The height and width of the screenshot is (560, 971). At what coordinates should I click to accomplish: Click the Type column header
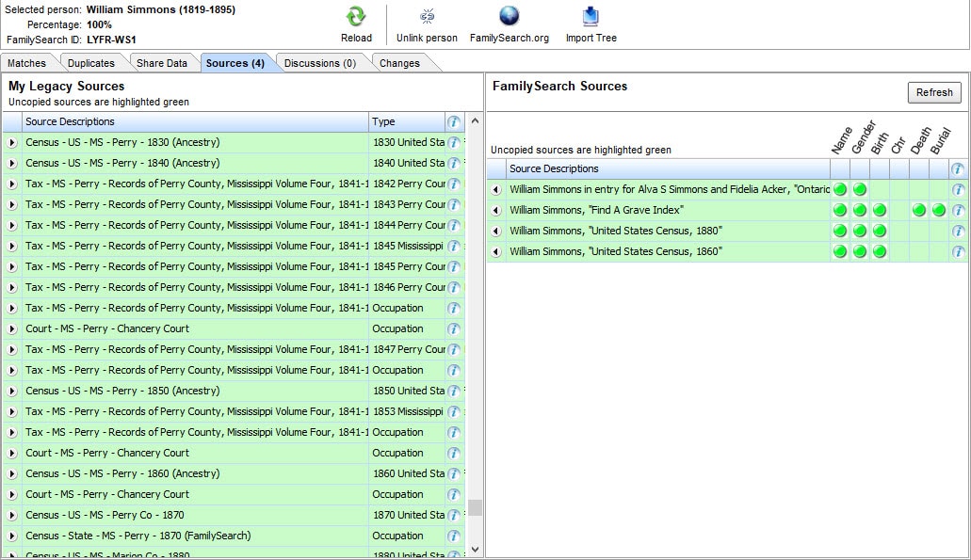point(406,122)
